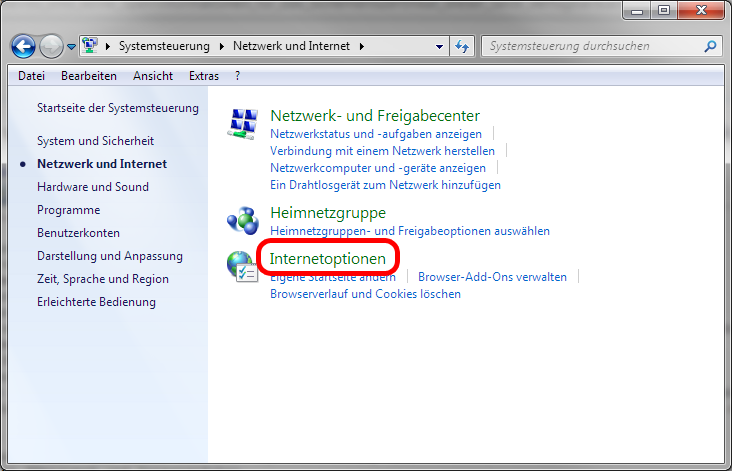Image resolution: width=732 pixels, height=471 pixels.
Task: Click the Heimnetzgruppe spheres icon
Action: 243,221
